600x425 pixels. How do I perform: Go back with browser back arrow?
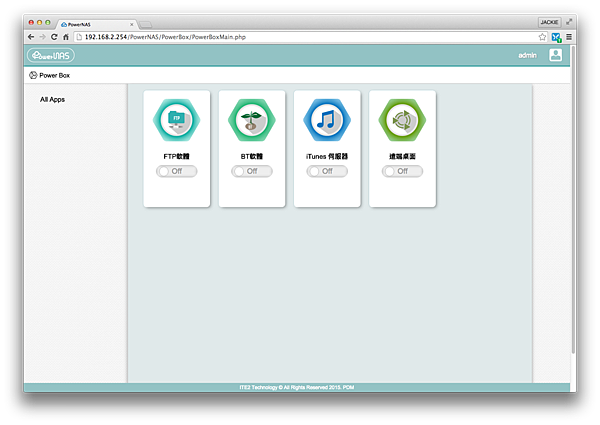pos(31,37)
